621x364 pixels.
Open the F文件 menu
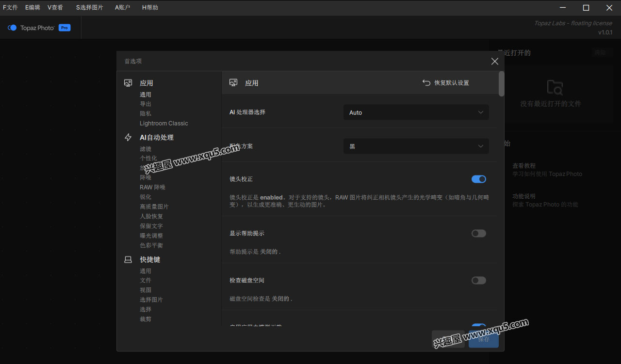(10, 7)
